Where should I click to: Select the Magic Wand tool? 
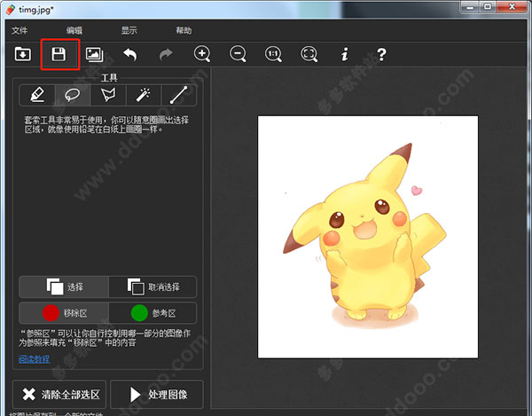pos(144,95)
